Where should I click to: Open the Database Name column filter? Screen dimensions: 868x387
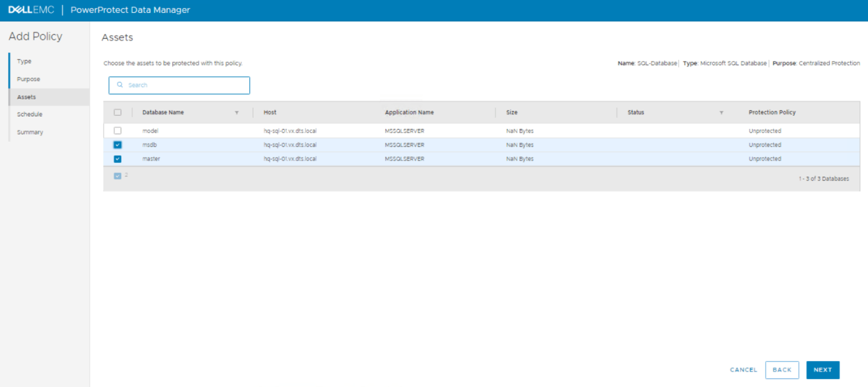pyautogui.click(x=236, y=113)
